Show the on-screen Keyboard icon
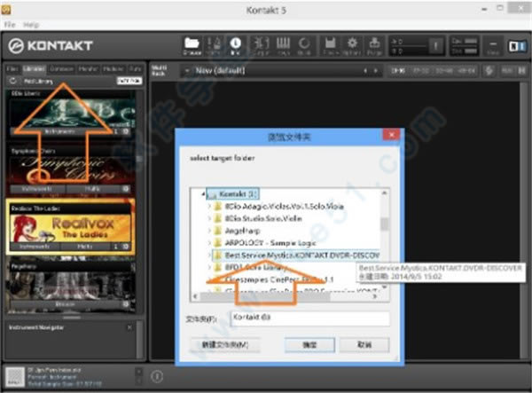 tap(283, 46)
